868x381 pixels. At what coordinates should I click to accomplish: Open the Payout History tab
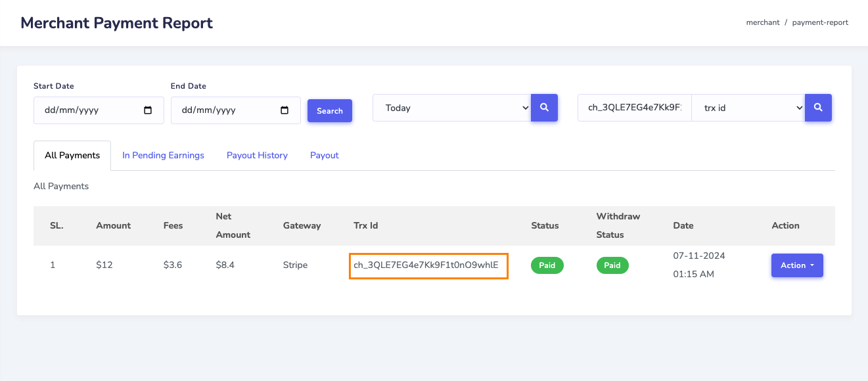click(257, 156)
